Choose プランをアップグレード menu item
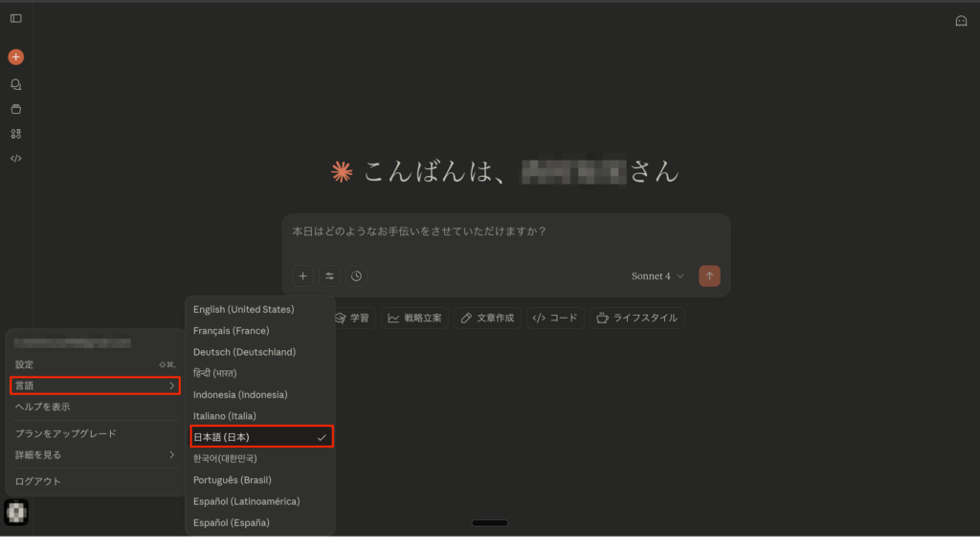980x550 pixels. (x=95, y=433)
